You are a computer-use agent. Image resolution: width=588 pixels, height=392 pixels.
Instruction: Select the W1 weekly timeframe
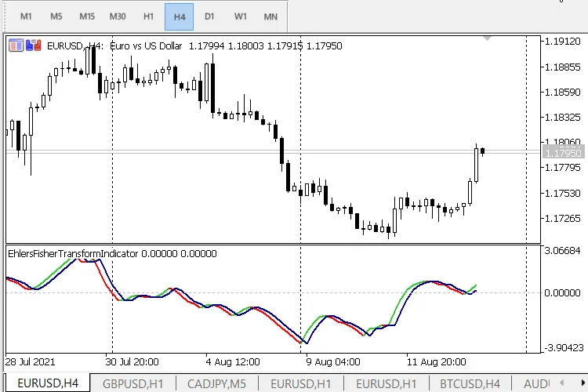click(240, 16)
